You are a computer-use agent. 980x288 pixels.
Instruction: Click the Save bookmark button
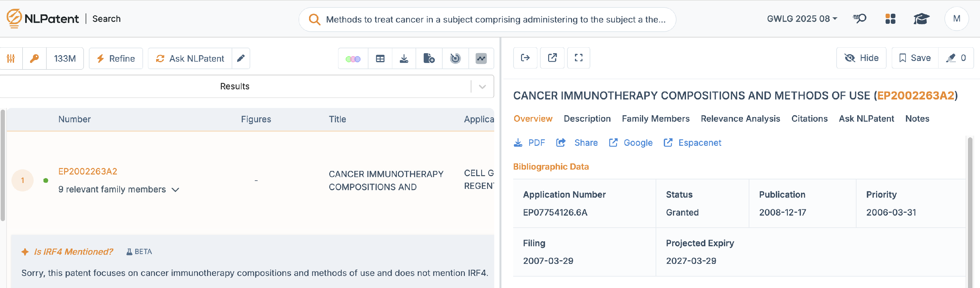(915, 58)
